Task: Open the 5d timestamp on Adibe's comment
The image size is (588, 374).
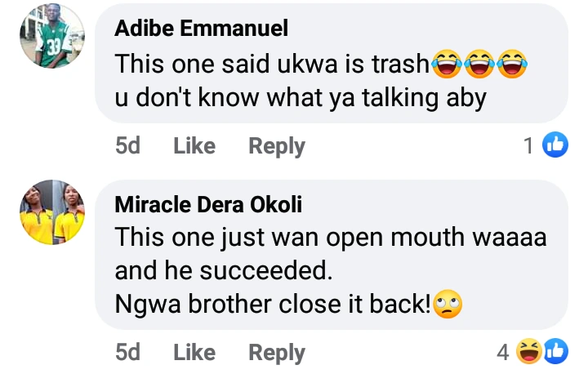Action: [x=127, y=146]
